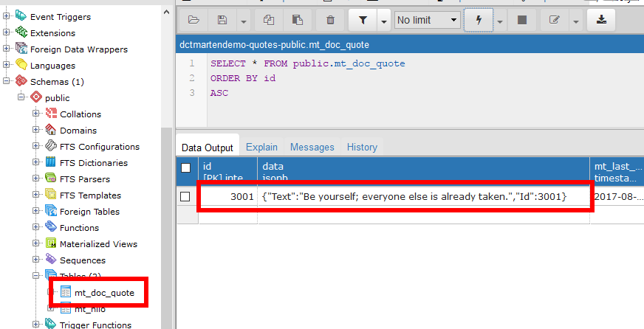Select the timestamp cell starting 2017-08
The width and height of the screenshot is (644, 329).
617,196
